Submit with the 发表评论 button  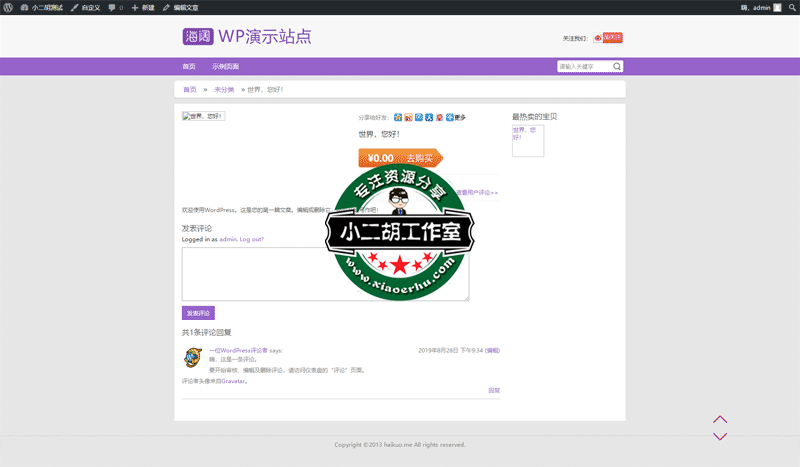pyautogui.click(x=198, y=313)
